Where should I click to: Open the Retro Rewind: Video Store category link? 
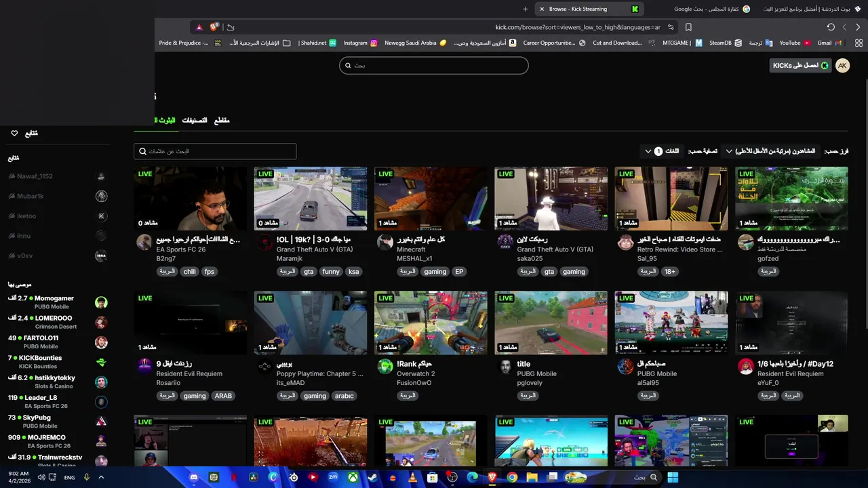coord(680,249)
